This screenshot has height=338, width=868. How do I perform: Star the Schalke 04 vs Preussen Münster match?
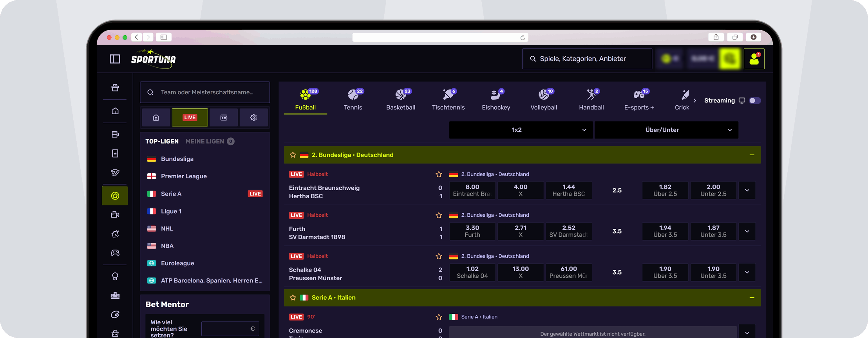439,256
